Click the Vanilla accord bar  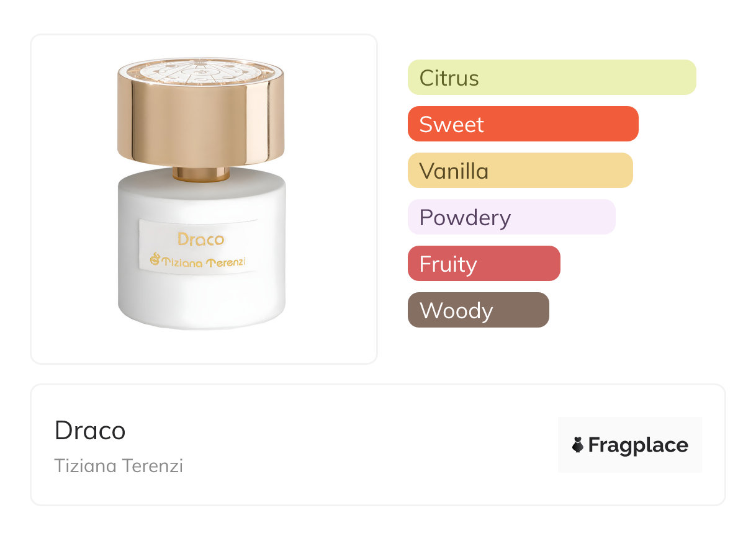coord(520,171)
